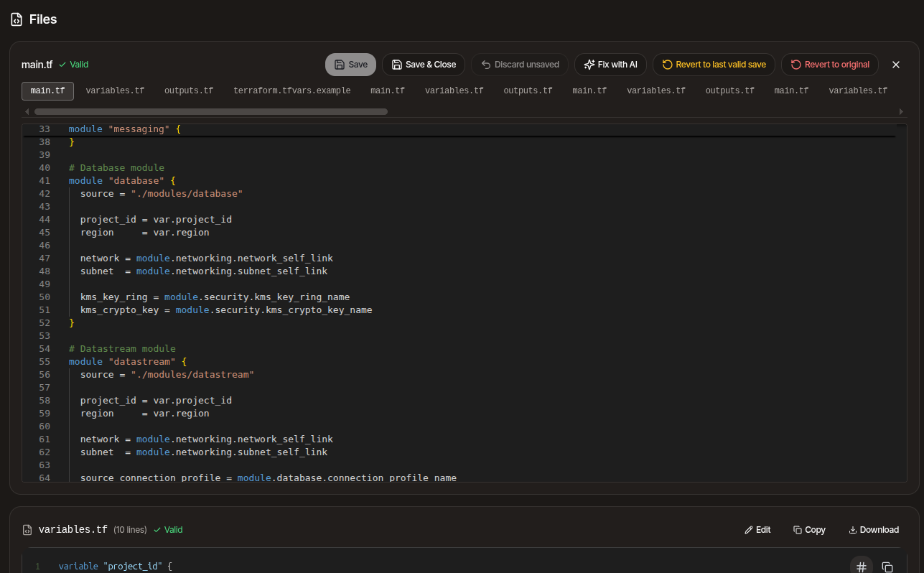Click the module "datastream" declaration line
The height and width of the screenshot is (573, 924).
point(128,362)
